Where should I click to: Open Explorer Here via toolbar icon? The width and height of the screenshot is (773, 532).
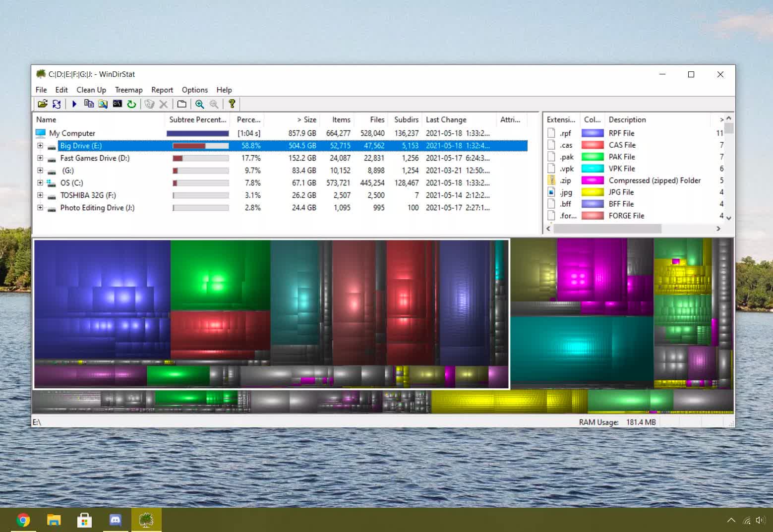tap(103, 104)
